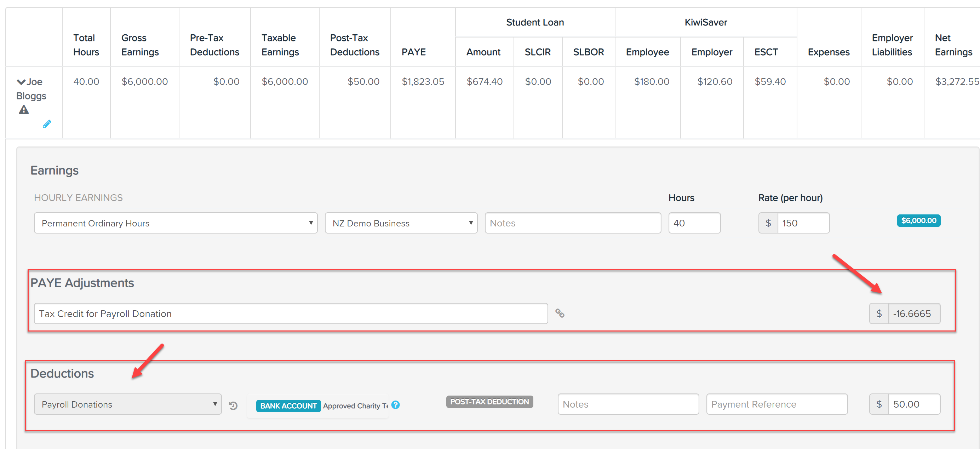Screen dimensions: 980x449
Task: Click the blue pencil edit icon
Action: pos(47,124)
